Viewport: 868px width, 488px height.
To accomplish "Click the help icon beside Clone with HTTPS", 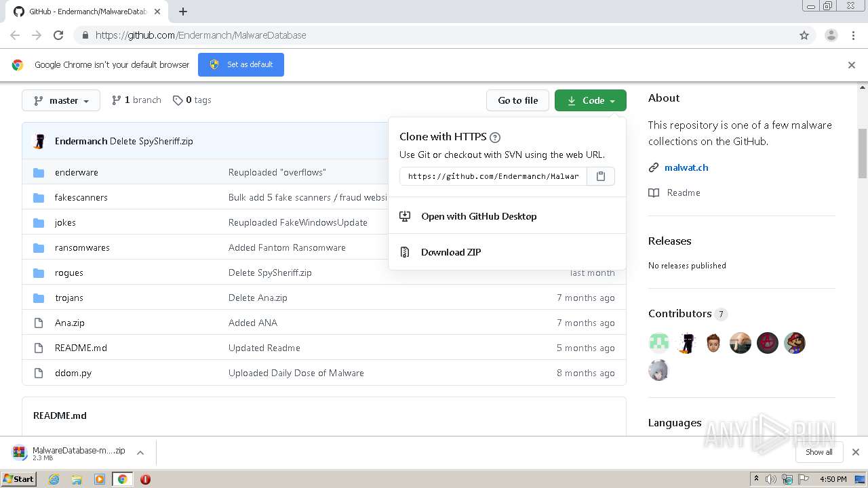I will pos(495,137).
